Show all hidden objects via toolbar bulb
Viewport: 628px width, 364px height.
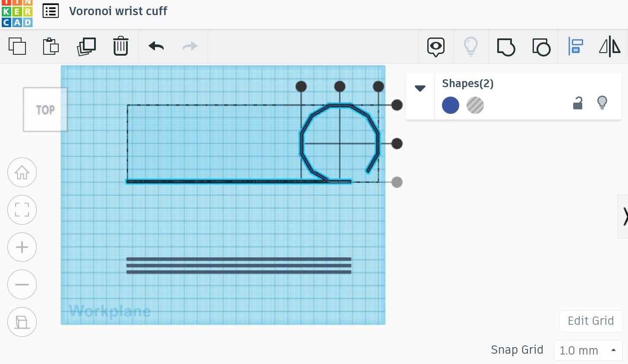[x=471, y=47]
